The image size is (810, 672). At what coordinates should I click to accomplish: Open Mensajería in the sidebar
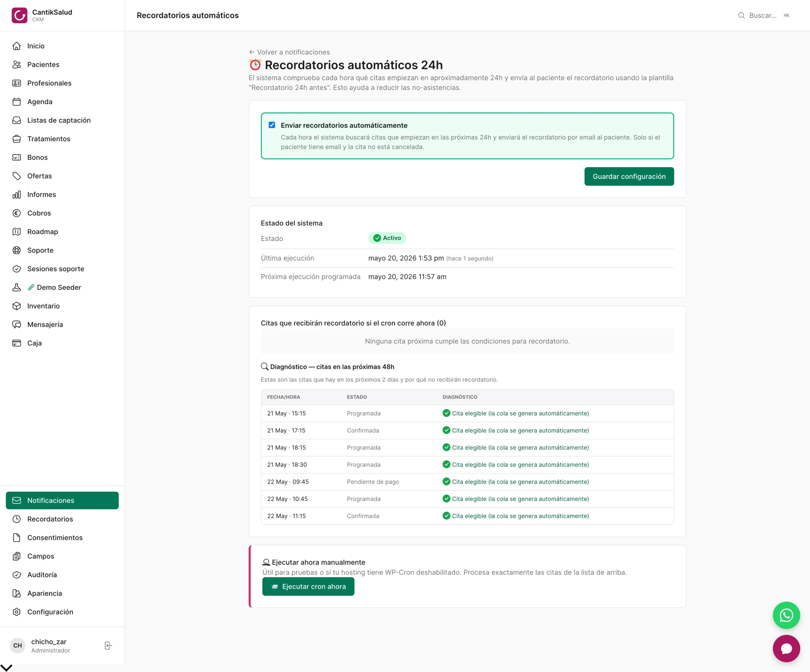(x=62, y=324)
